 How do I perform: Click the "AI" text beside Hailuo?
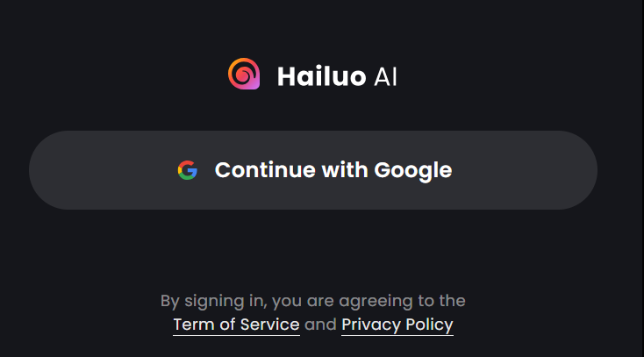[385, 76]
